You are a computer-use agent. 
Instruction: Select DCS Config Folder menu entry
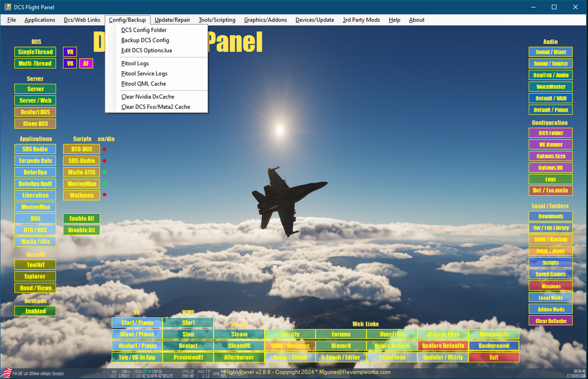pyautogui.click(x=156, y=30)
